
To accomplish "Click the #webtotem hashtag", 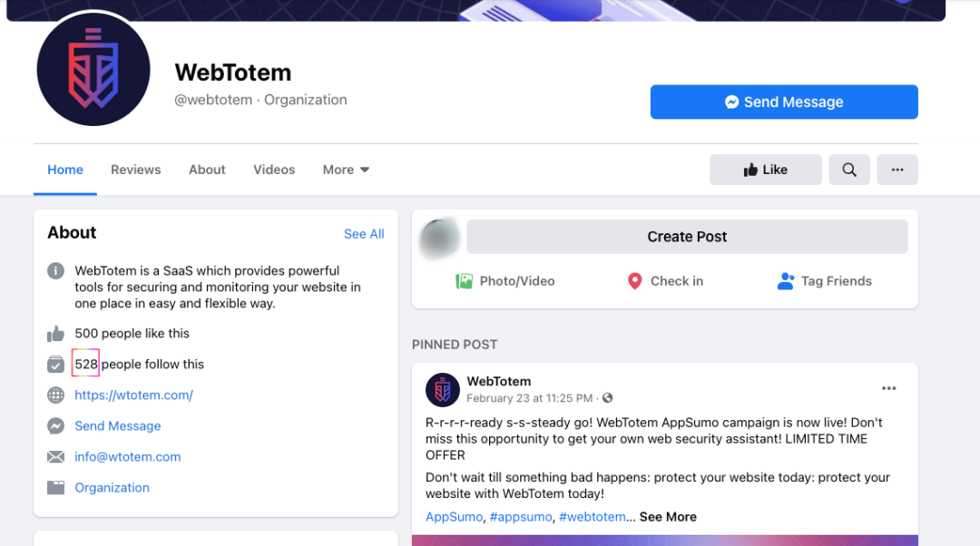I will point(592,517).
